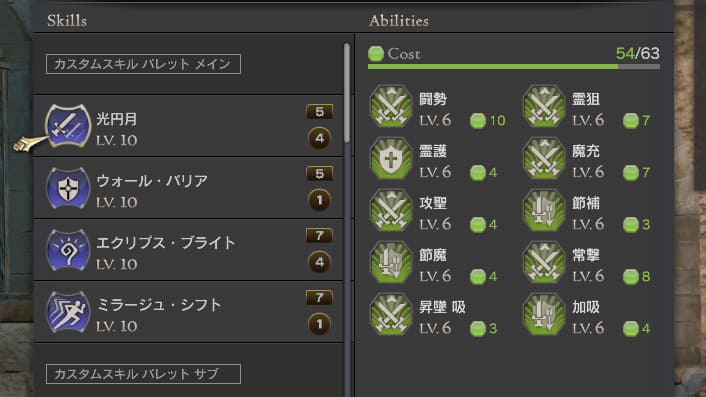This screenshot has width=706, height=397.
Task: Click the ウォール・バリア shield skill icon
Action: click(x=68, y=188)
